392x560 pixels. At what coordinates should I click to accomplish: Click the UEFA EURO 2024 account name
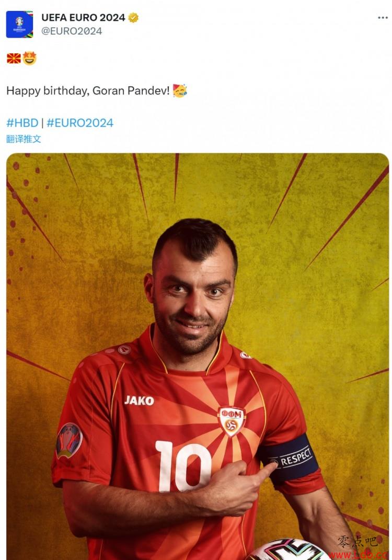coord(83,17)
